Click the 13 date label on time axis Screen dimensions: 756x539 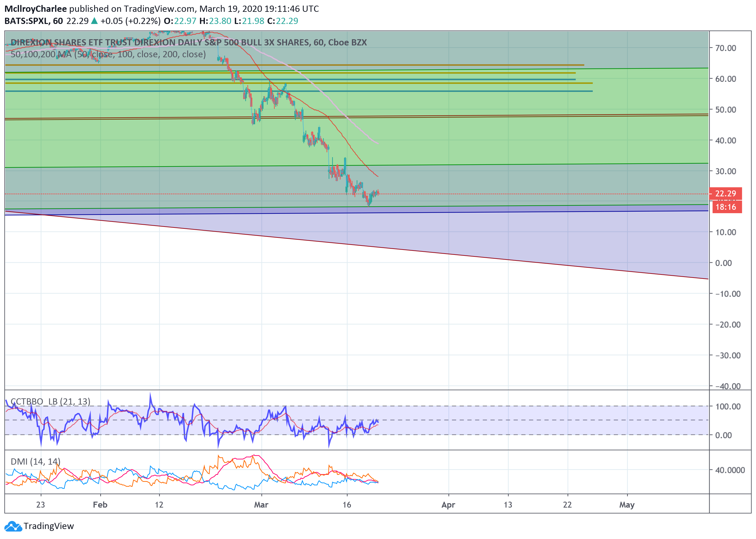508,505
